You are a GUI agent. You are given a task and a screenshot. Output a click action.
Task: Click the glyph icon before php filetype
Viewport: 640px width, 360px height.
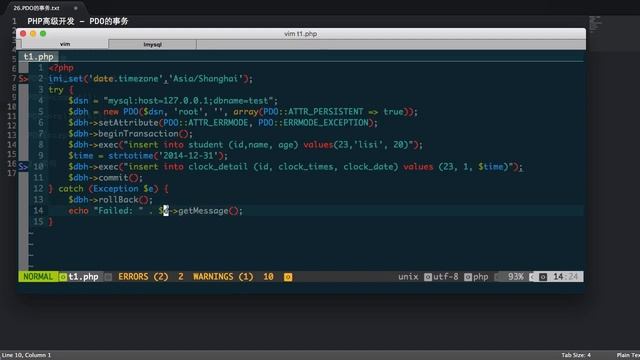pos(468,277)
